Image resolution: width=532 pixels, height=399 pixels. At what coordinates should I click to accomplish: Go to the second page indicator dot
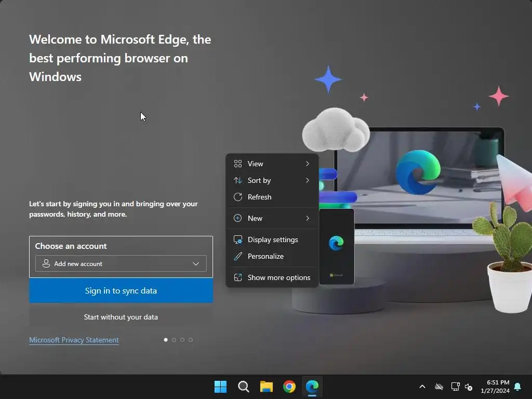[174, 340]
